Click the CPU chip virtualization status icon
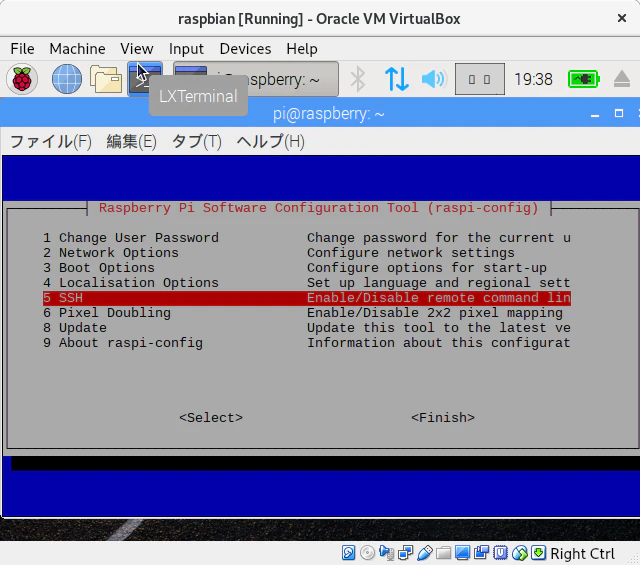 pos(500,553)
